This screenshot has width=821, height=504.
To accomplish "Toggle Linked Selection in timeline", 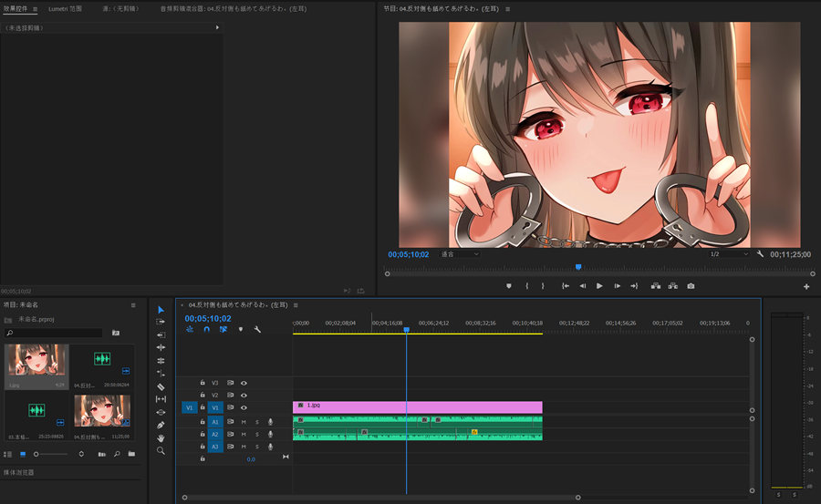I will tap(223, 330).
